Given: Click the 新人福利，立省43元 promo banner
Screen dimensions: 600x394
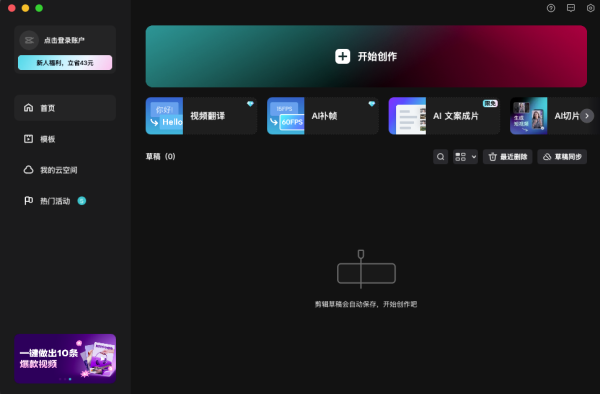Looking at the screenshot, I should (x=65, y=63).
